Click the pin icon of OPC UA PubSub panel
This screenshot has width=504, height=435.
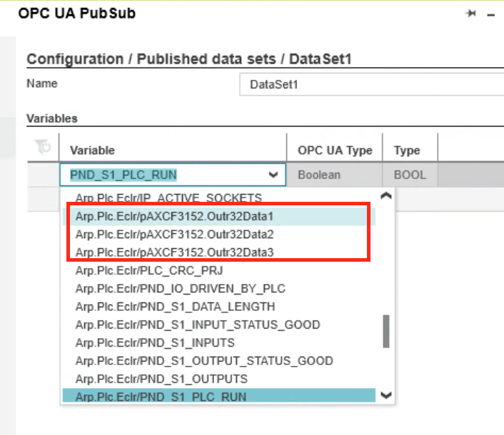(x=470, y=14)
